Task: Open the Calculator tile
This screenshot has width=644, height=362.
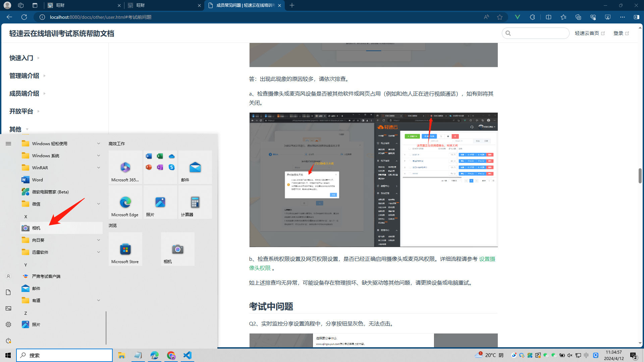Action: (x=195, y=202)
